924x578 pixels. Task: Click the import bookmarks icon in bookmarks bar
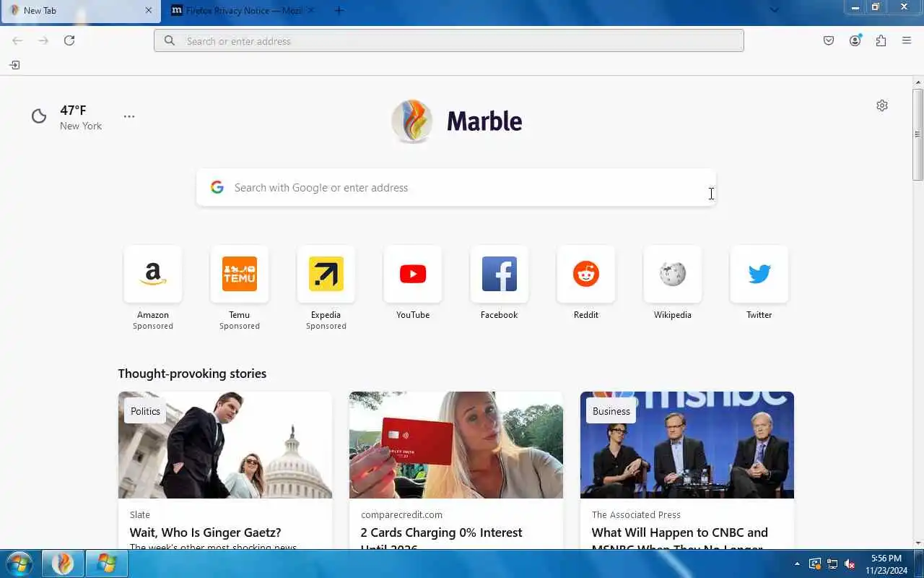pyautogui.click(x=14, y=65)
